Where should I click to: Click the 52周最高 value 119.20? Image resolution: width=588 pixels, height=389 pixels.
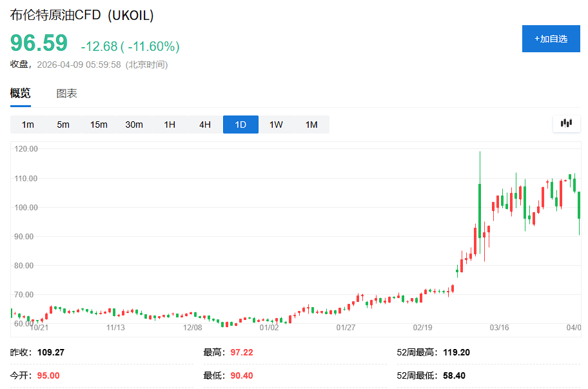[456, 352]
